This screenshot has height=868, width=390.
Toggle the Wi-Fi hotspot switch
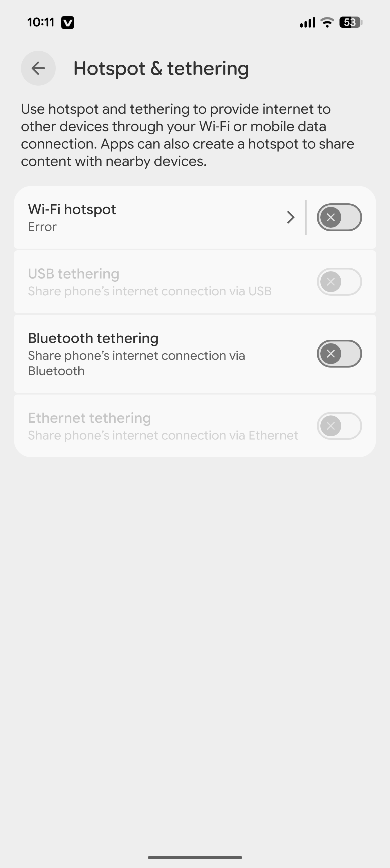339,217
